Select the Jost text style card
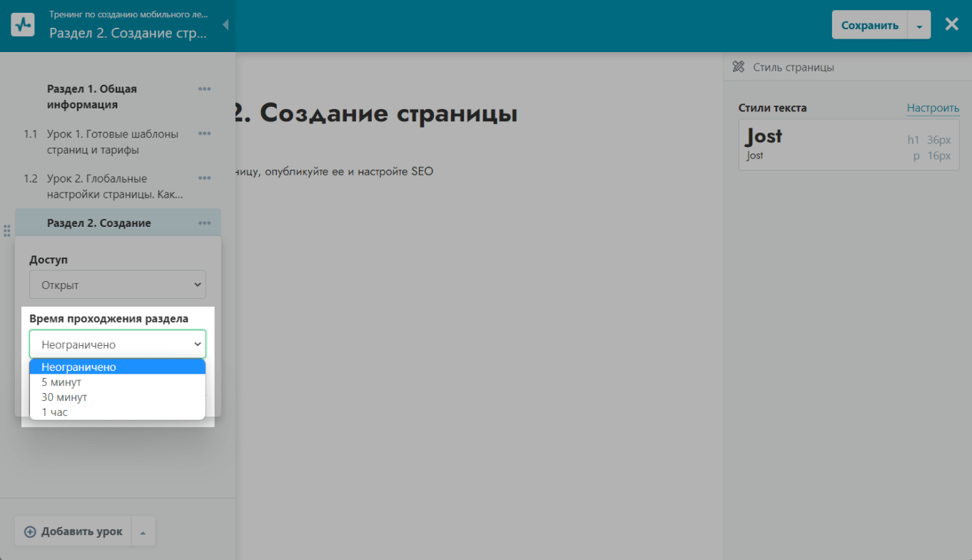The height and width of the screenshot is (560, 972). (x=849, y=145)
